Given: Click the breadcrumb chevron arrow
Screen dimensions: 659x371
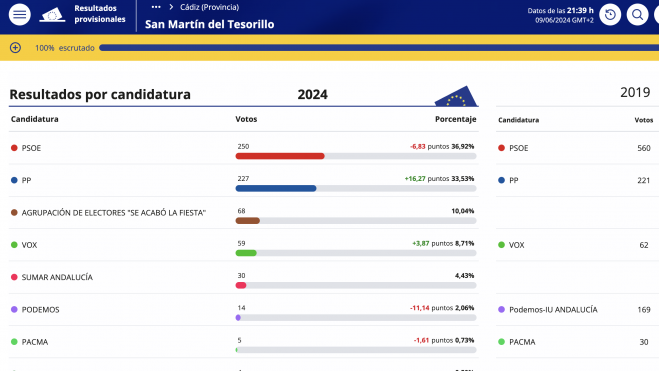Looking at the screenshot, I should (171, 7).
